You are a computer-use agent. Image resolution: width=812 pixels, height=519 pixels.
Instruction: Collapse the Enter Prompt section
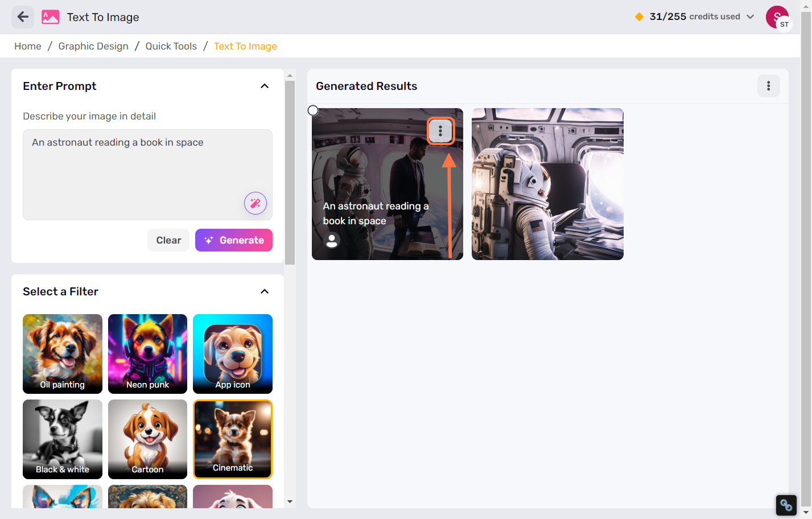coord(265,86)
